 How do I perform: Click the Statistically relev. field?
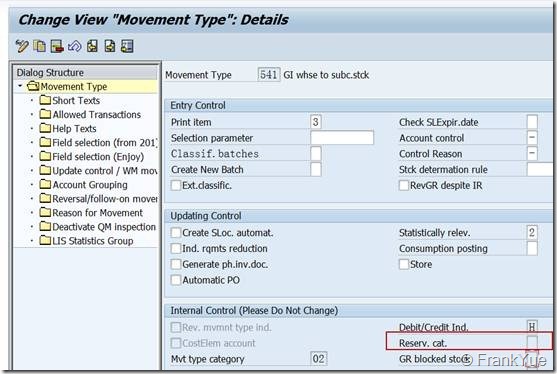(532, 233)
